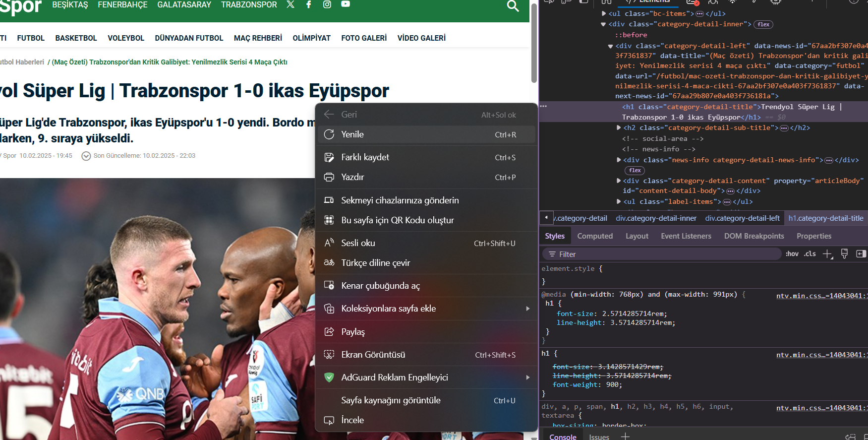Image resolution: width=868 pixels, height=440 pixels.
Task: Open the FENERBAHÇE team link
Action: point(122,4)
